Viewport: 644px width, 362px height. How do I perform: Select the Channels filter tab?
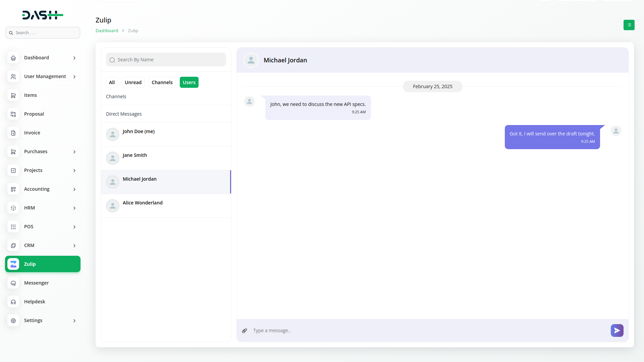pyautogui.click(x=162, y=82)
